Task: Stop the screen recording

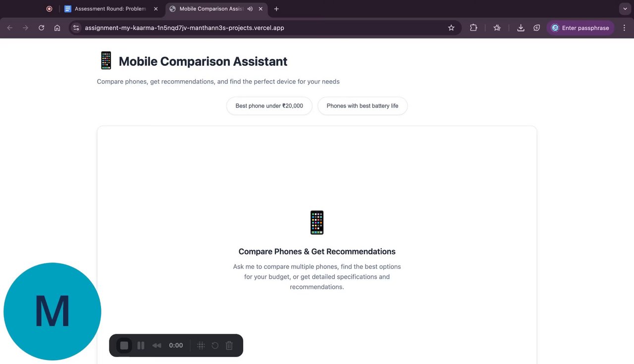Action: pyautogui.click(x=124, y=345)
